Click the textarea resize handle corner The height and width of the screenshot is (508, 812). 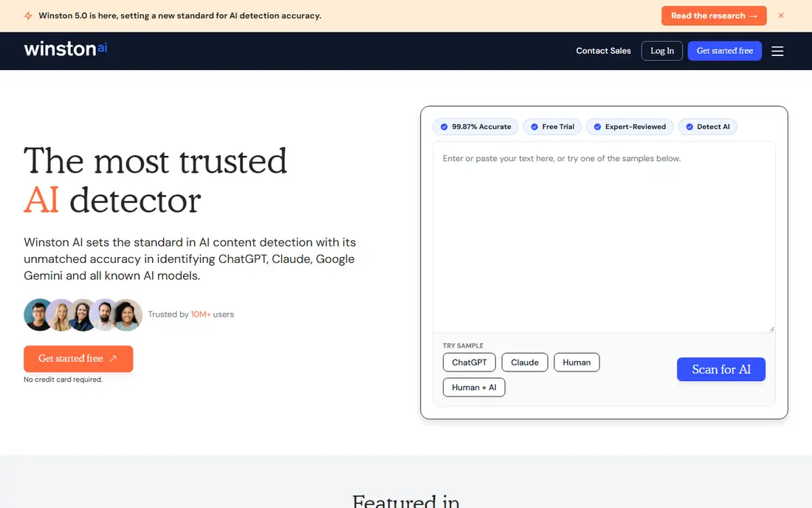pos(771,329)
